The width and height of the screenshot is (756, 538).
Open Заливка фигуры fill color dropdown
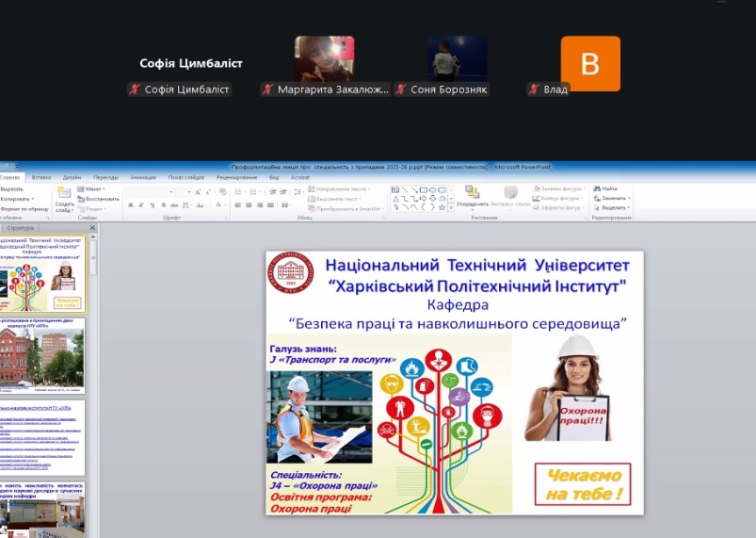[x=559, y=188]
